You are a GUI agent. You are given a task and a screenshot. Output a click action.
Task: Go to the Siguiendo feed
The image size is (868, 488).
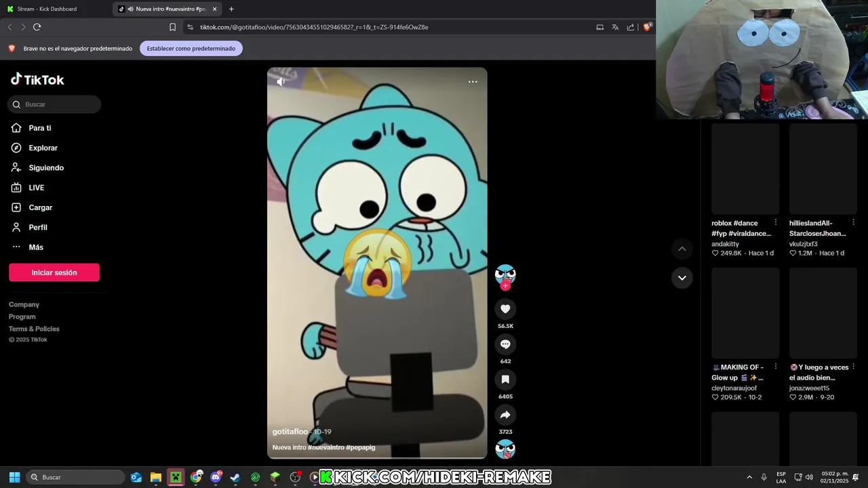[x=38, y=167]
